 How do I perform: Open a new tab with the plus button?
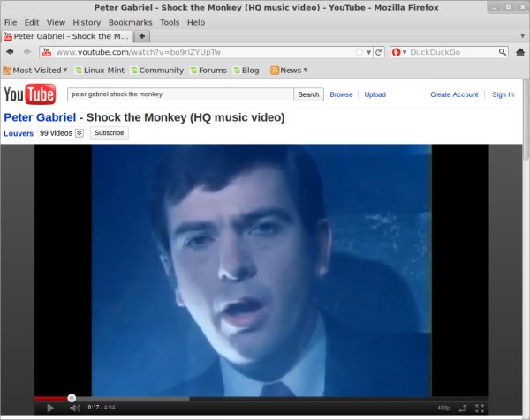click(142, 36)
